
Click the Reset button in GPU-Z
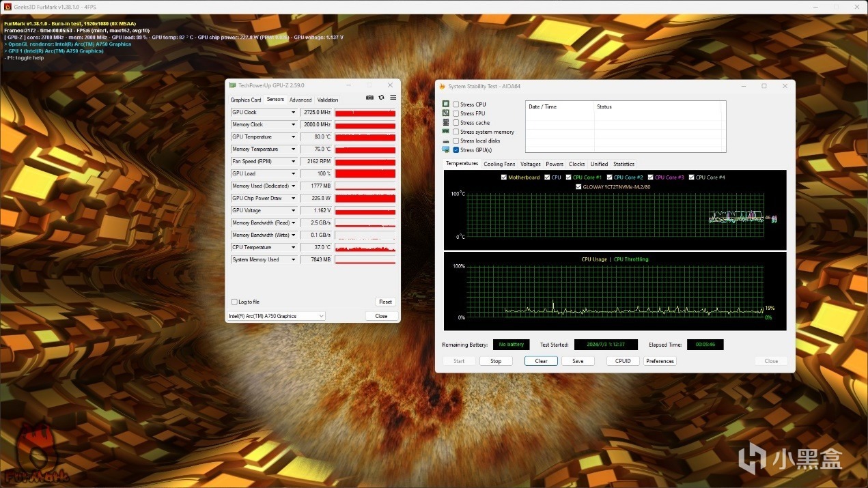385,302
